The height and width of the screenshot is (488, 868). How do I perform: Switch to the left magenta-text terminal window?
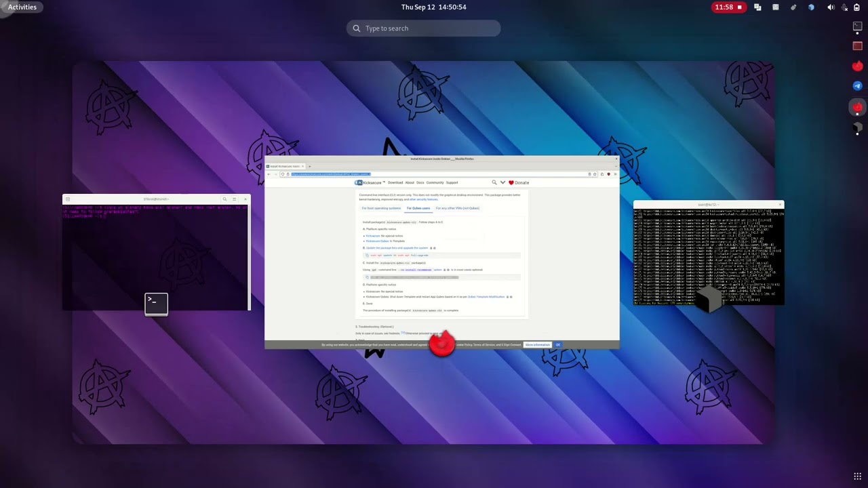tap(157, 253)
